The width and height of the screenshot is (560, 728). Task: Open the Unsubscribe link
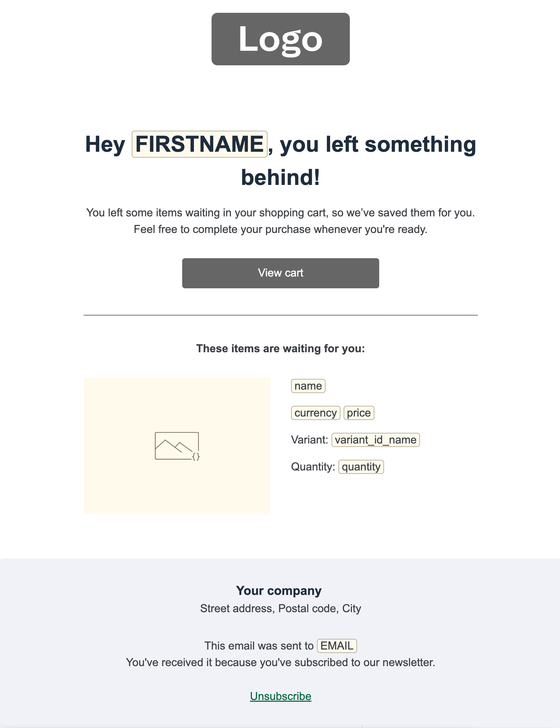[280, 696]
